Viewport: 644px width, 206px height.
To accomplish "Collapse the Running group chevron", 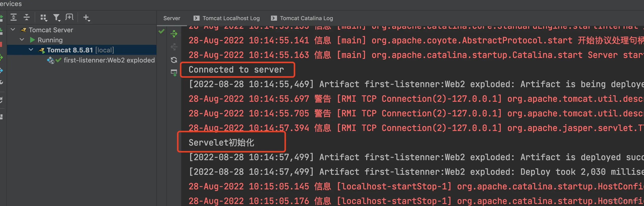I will [x=22, y=40].
